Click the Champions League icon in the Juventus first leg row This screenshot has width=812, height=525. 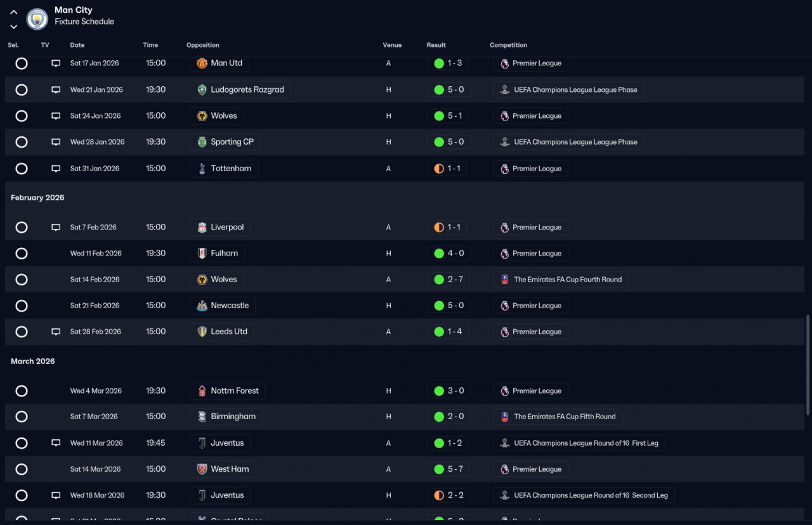pos(505,443)
